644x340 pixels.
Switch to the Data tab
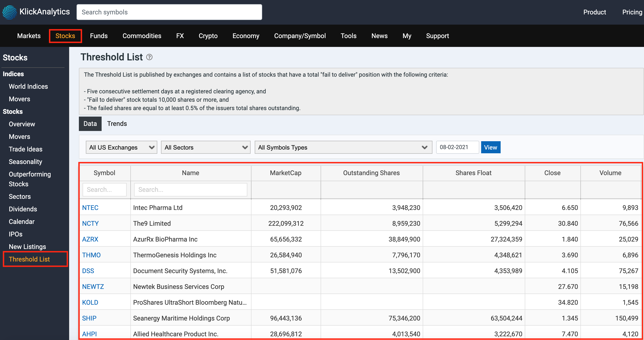pos(90,124)
